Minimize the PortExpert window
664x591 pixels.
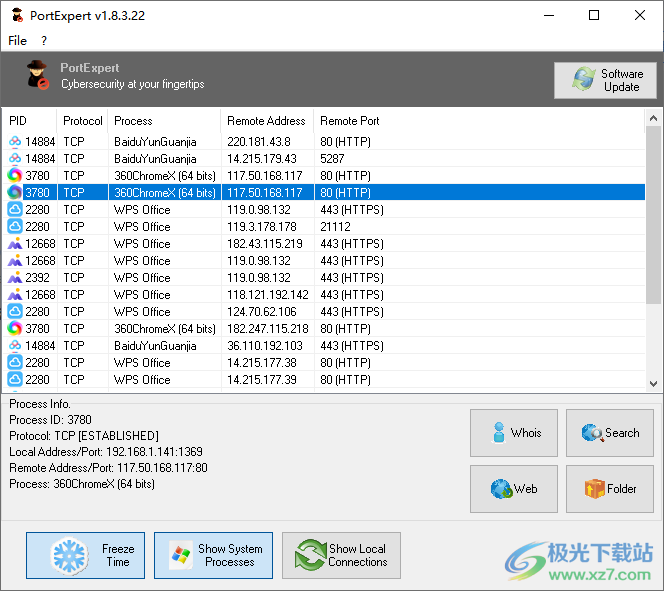[549, 15]
